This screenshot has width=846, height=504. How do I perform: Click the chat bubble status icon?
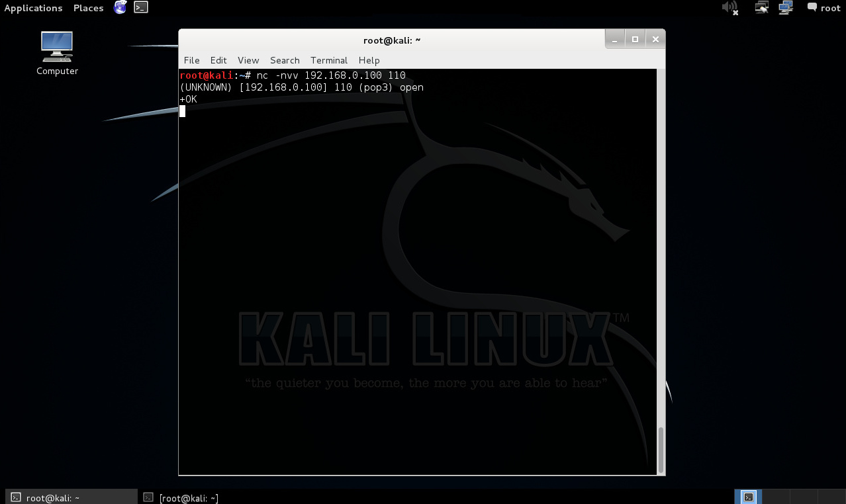[812, 8]
